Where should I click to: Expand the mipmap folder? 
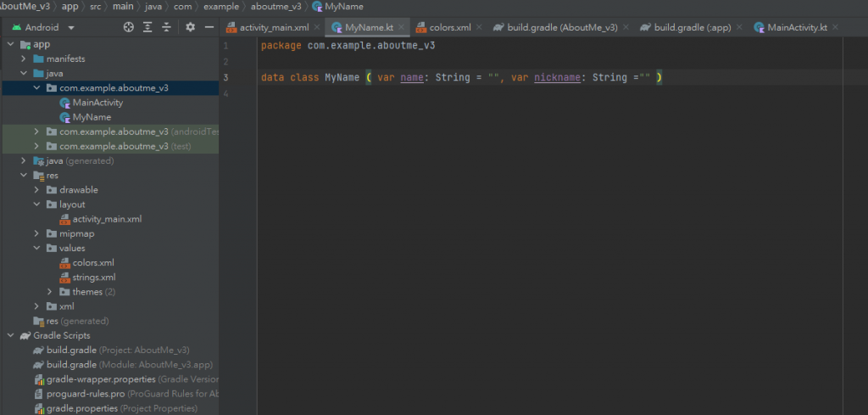pyautogui.click(x=36, y=234)
